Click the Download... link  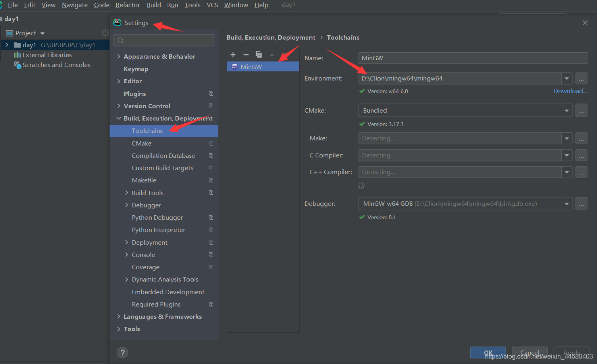click(x=570, y=91)
